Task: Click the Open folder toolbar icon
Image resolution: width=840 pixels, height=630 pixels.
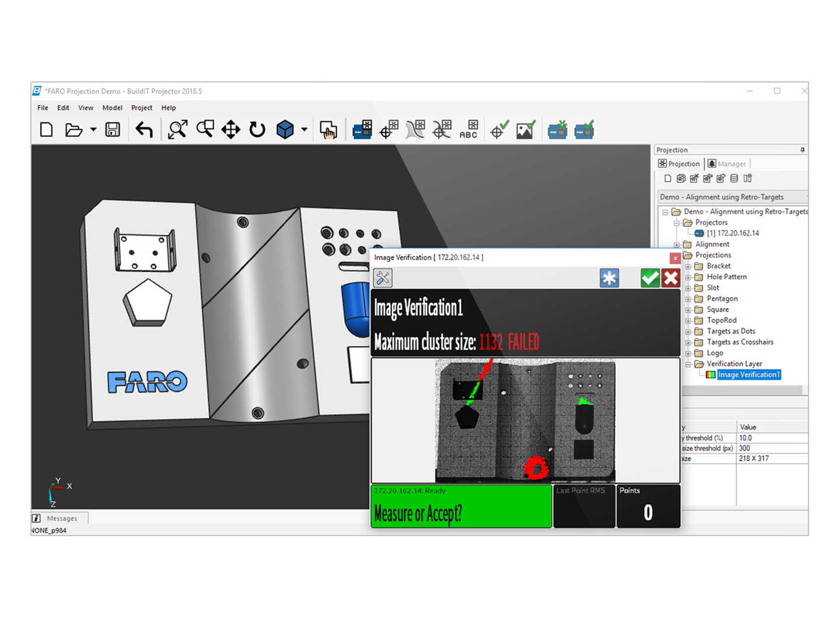Action: pyautogui.click(x=73, y=129)
